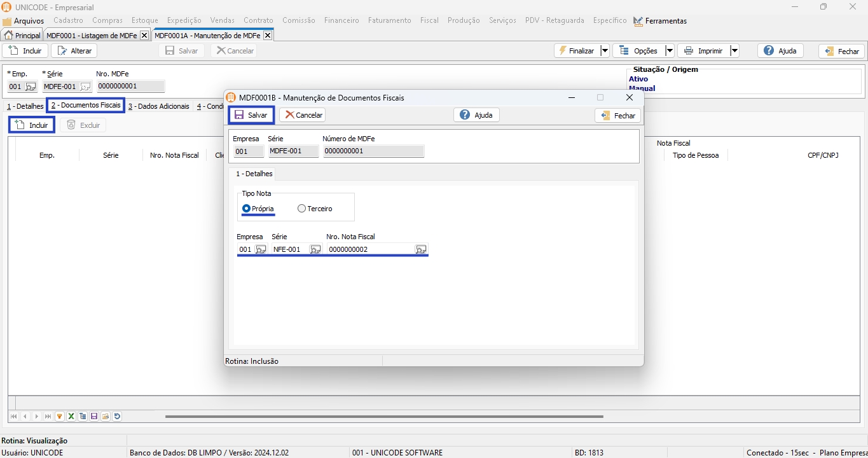Click the blue refresh icon in grid toolbar
Screen dimensions: 868x458
[117, 417]
